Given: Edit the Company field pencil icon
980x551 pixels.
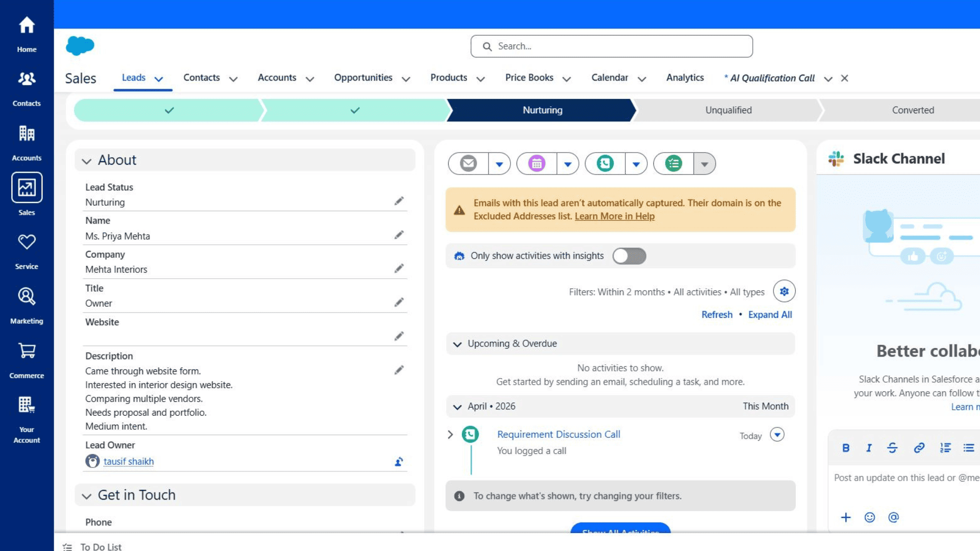Looking at the screenshot, I should (399, 268).
